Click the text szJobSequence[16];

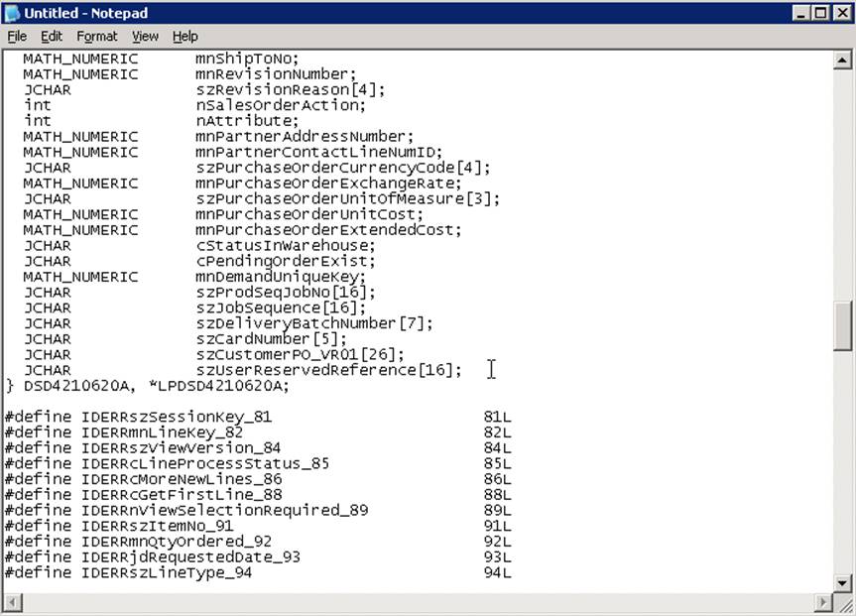pos(281,308)
